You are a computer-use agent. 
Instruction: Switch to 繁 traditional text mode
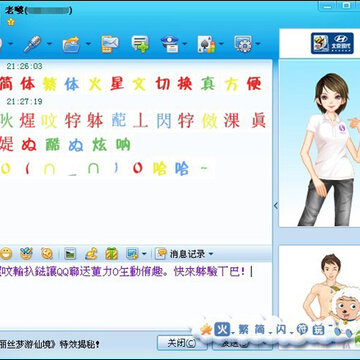pyautogui.click(x=244, y=330)
